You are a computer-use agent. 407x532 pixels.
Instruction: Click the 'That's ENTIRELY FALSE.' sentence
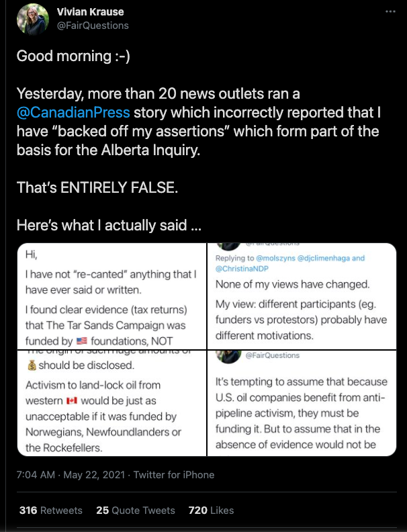(97, 187)
